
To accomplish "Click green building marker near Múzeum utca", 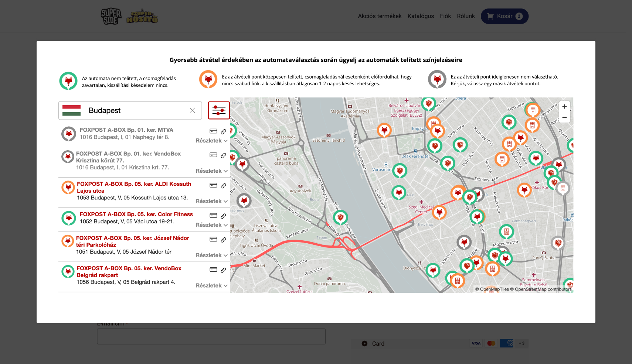I will pos(506,231).
